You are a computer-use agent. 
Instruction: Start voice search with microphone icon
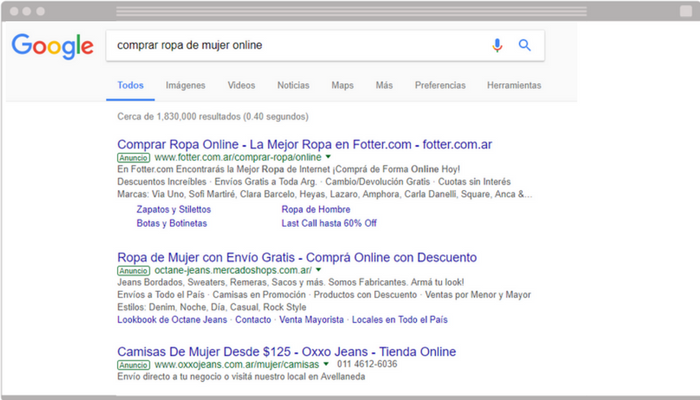(497, 45)
